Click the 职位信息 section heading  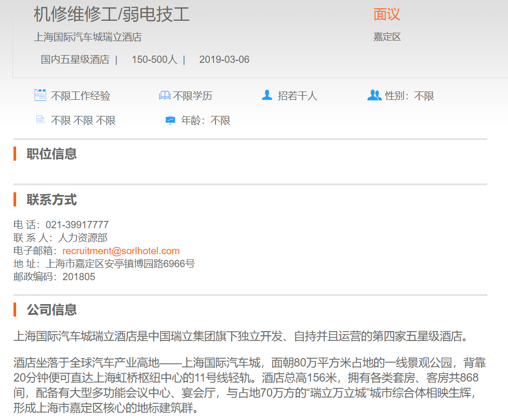tap(51, 154)
